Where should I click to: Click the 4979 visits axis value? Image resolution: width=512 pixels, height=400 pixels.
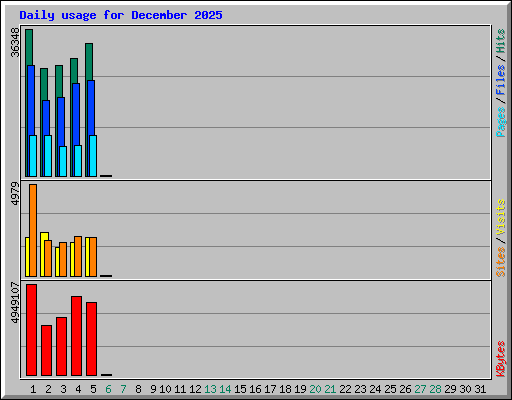click(x=15, y=193)
